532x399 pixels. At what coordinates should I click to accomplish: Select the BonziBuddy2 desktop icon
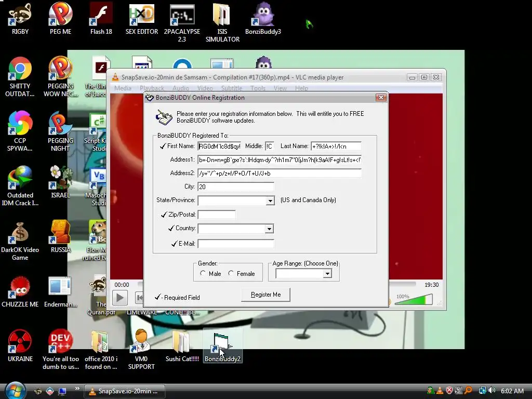pos(222,346)
